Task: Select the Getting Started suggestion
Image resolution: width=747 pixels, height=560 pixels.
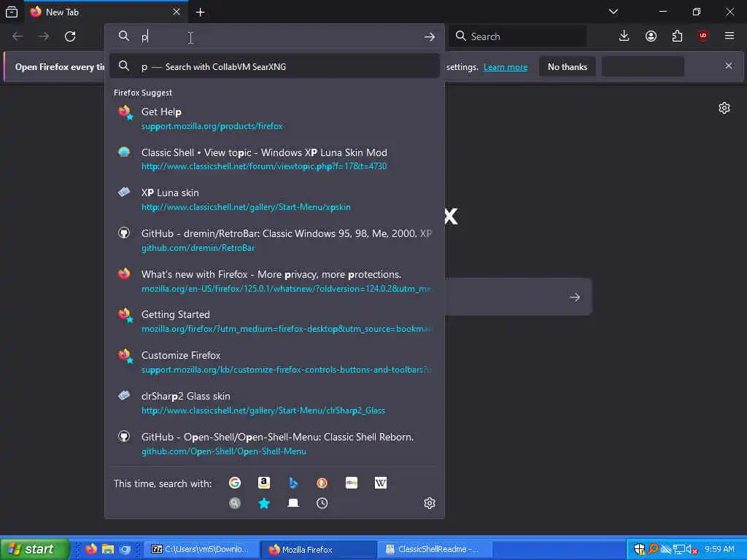Action: tap(274, 322)
